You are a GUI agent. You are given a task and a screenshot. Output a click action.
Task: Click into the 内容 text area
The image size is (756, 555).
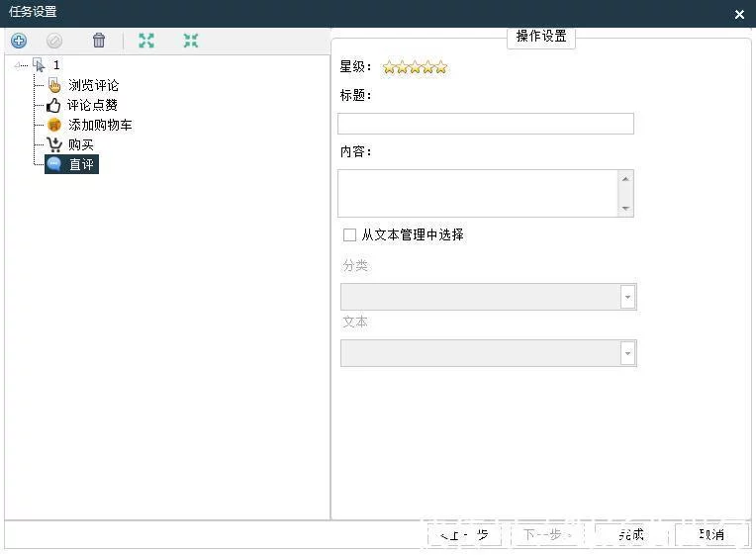pos(478,193)
